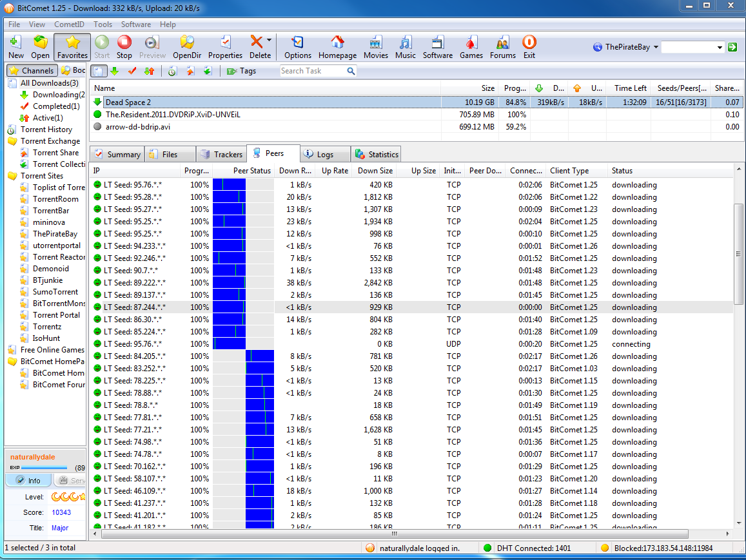Screen dimensions: 746x560
Task: Open the Delete button dropdown arrow
Action: pyautogui.click(x=270, y=41)
